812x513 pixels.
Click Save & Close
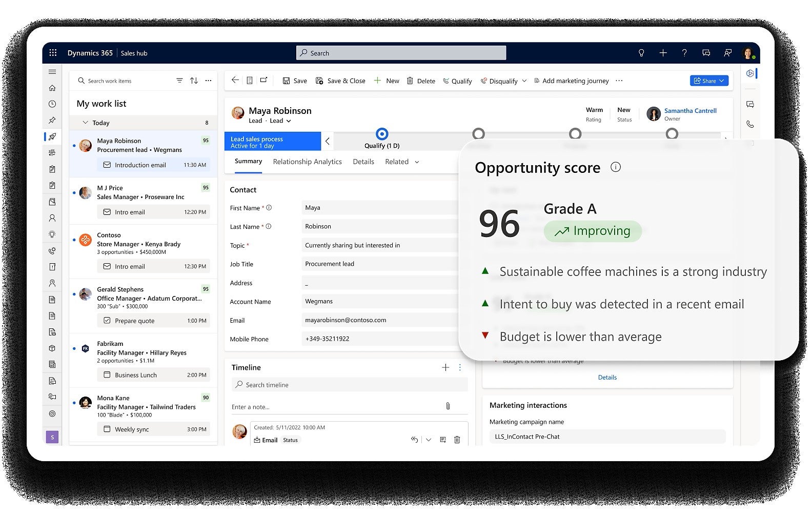340,81
